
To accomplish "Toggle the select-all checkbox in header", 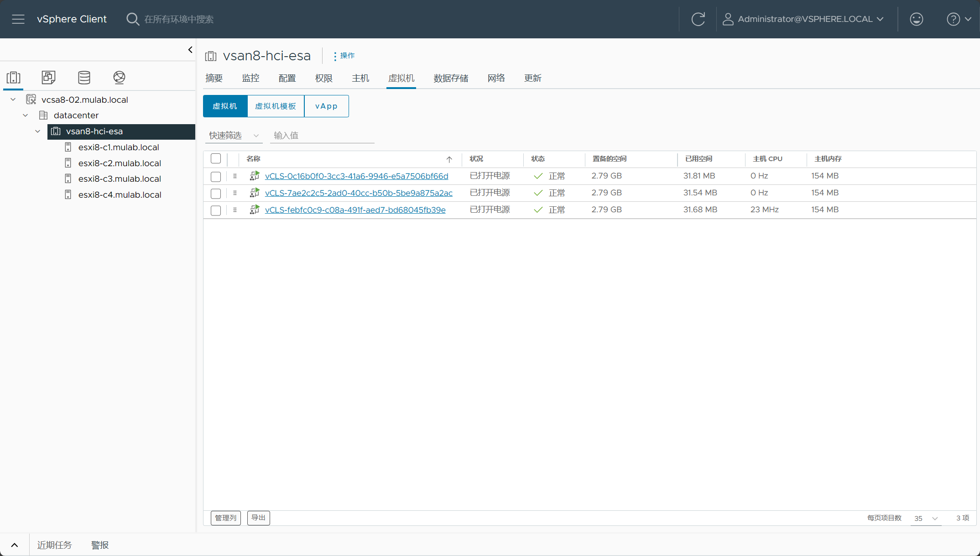I will tap(216, 159).
